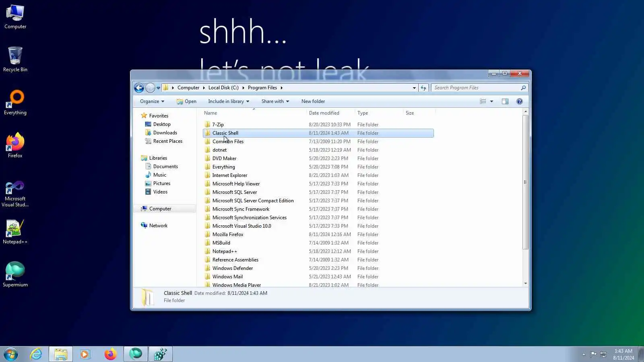Viewport: 644px width, 362px height.
Task: Open Notepad++ desktop shortcut
Action: tap(15, 232)
